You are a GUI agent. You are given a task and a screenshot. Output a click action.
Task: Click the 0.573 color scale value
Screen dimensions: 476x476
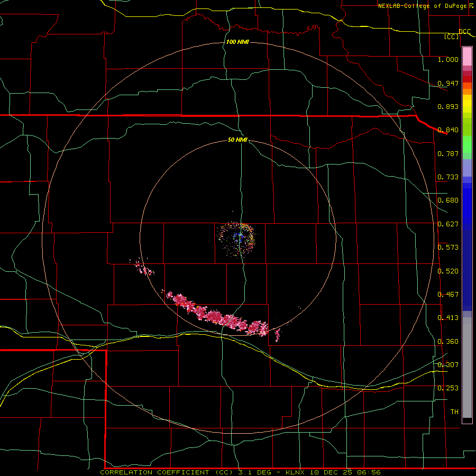tap(448, 248)
